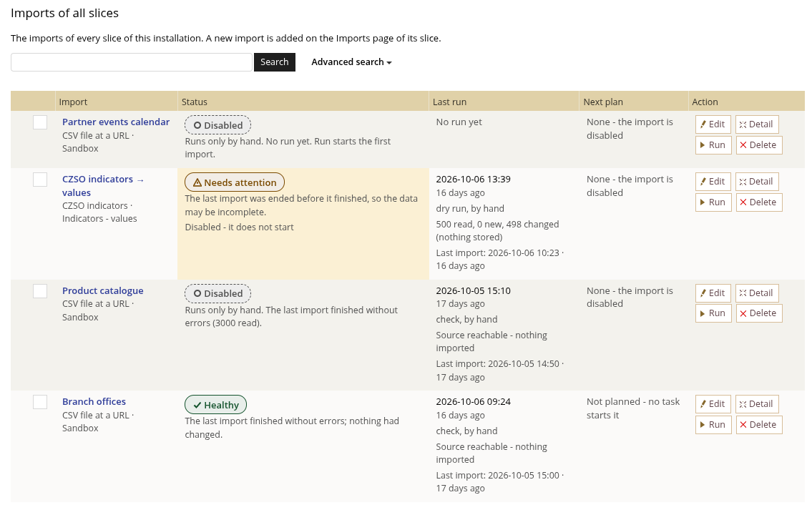Edit the Product catalogue import
Image resolution: width=812 pixels, height=515 pixels.
(713, 293)
